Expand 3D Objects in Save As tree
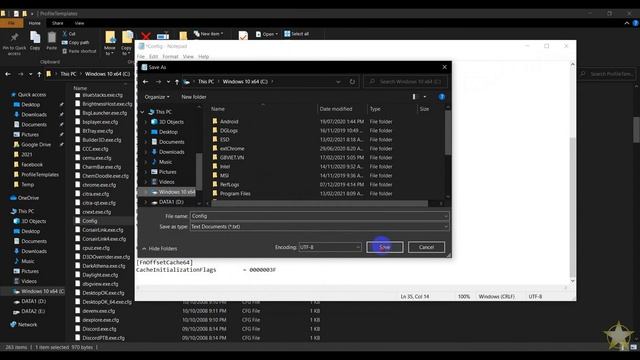Image resolution: width=640 pixels, height=360 pixels. click(146, 122)
